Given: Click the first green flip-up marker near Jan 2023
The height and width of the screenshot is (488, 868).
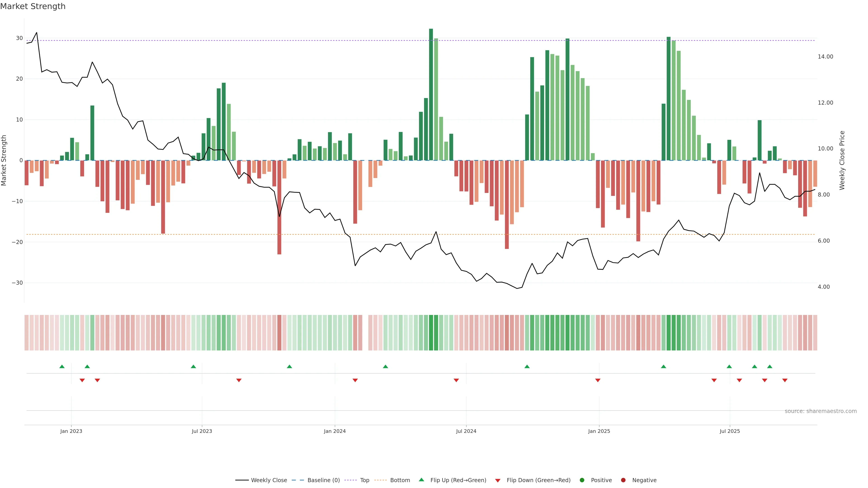Looking at the screenshot, I should point(62,366).
